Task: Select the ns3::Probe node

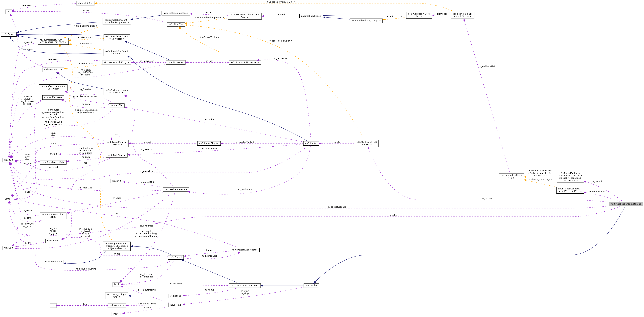Action: pyautogui.click(x=311, y=286)
